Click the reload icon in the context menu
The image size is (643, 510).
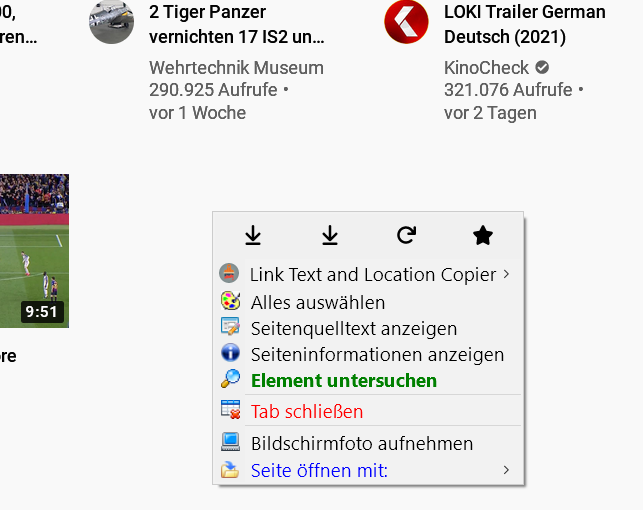(x=406, y=235)
